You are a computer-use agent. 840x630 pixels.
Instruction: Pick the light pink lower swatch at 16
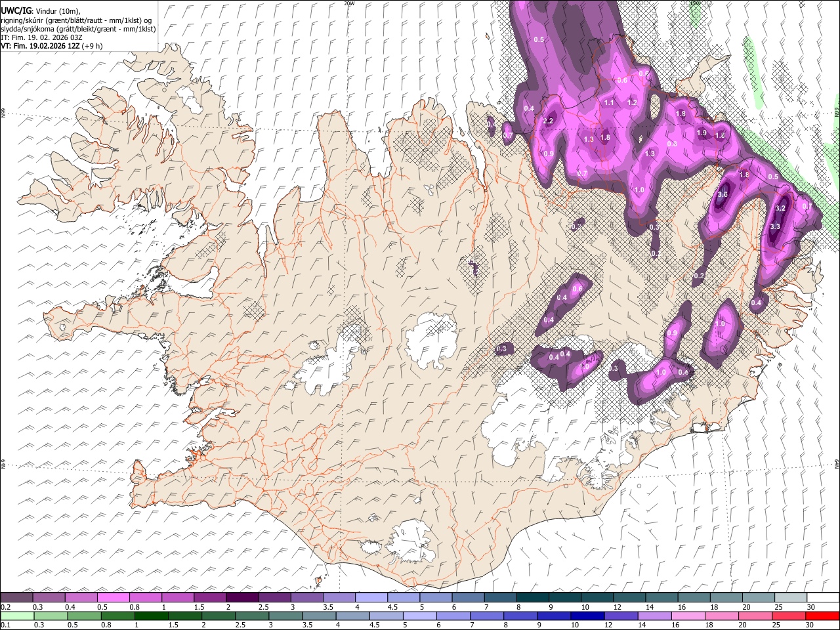pos(688,616)
